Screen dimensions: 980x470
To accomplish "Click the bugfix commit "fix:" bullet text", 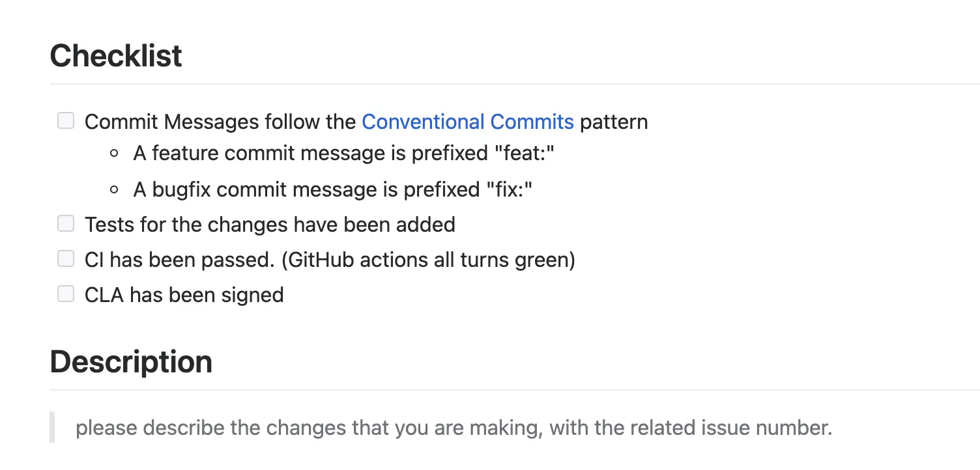I will [333, 189].
